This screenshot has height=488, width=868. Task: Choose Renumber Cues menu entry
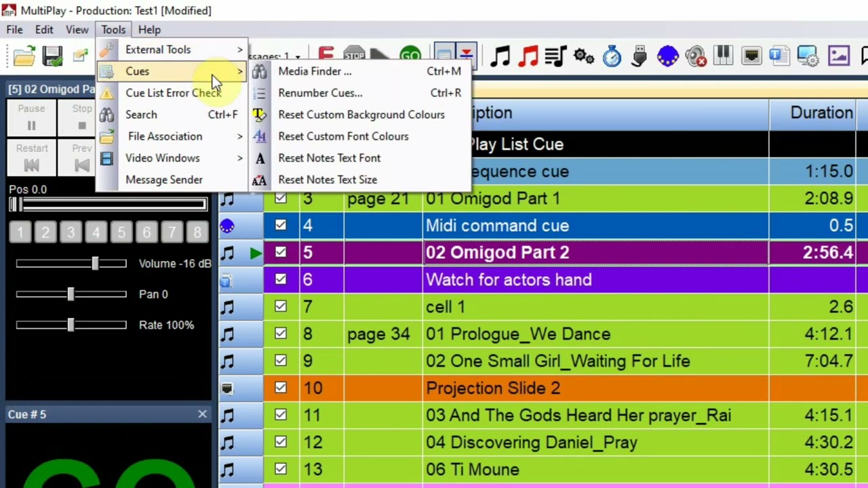(359, 93)
